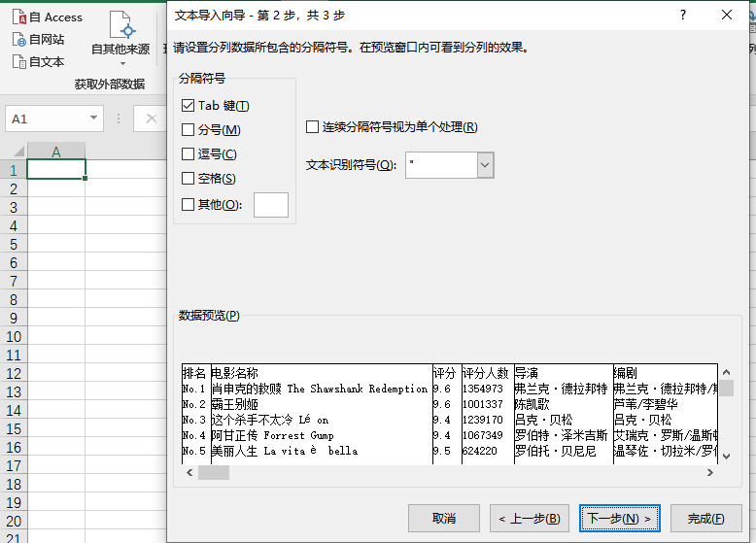Click the 下一步(N) next button

pyautogui.click(x=620, y=519)
